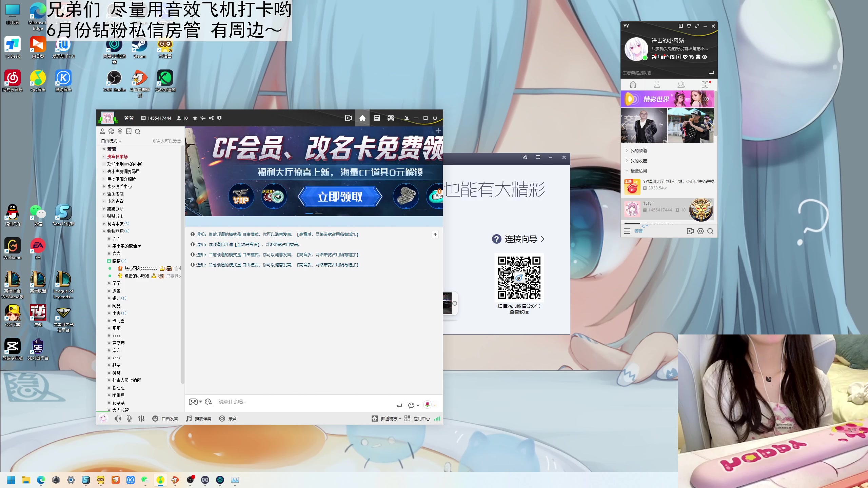Click the 立即领取 claim button on banner

tap(340, 197)
